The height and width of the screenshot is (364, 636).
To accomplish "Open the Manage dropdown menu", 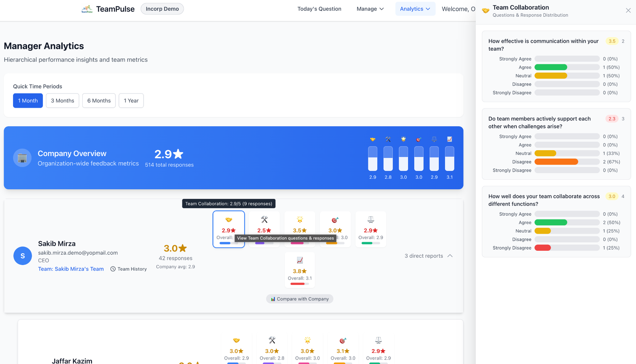I will (x=370, y=9).
